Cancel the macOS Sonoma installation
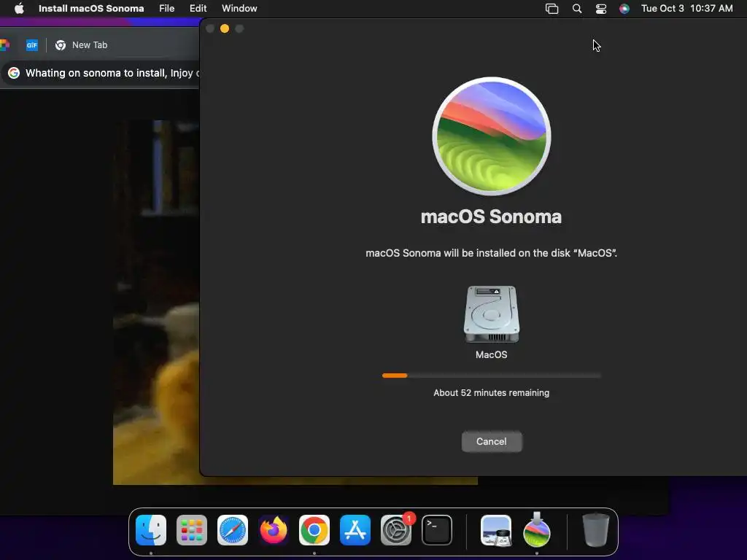This screenshot has height=560, width=747. pos(492,441)
